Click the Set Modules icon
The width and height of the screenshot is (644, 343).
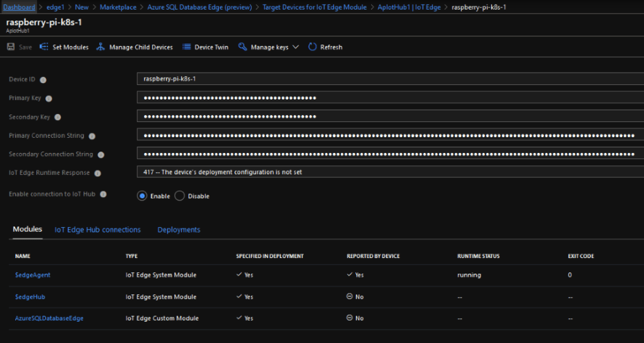(45, 47)
